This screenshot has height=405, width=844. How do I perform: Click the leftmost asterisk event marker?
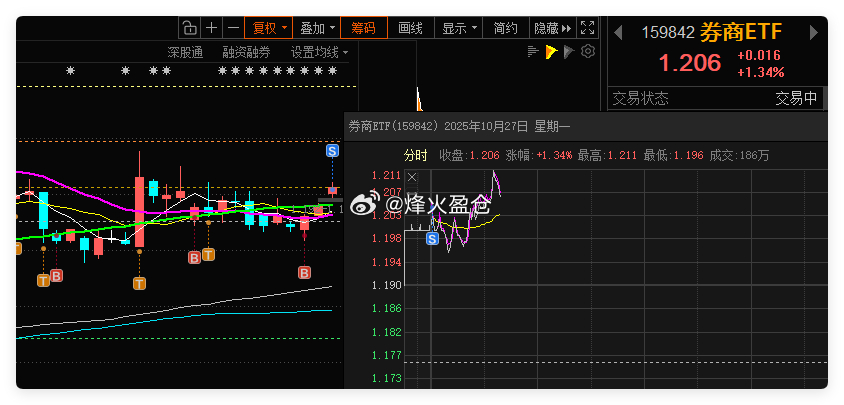pos(70,71)
